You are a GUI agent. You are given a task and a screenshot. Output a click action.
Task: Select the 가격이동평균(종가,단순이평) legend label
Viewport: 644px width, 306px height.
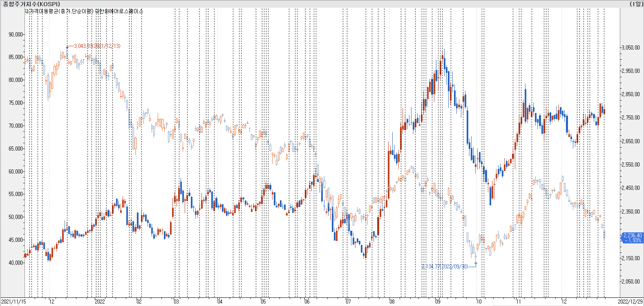(61, 11)
